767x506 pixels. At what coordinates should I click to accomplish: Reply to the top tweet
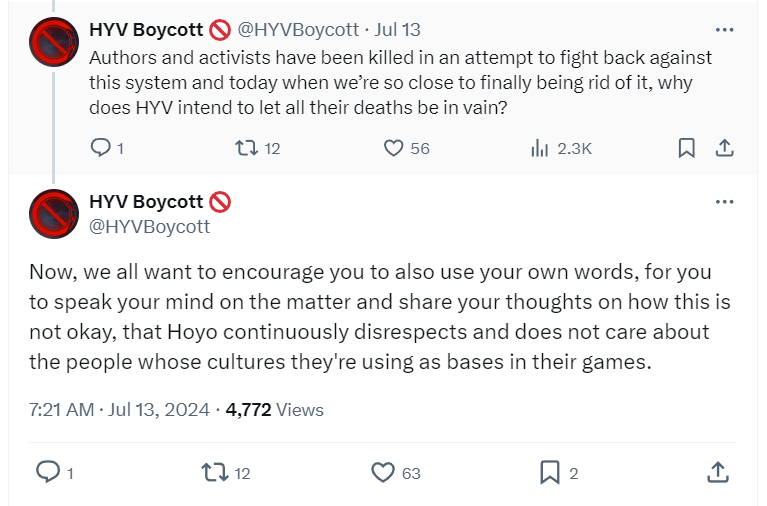pyautogui.click(x=101, y=148)
